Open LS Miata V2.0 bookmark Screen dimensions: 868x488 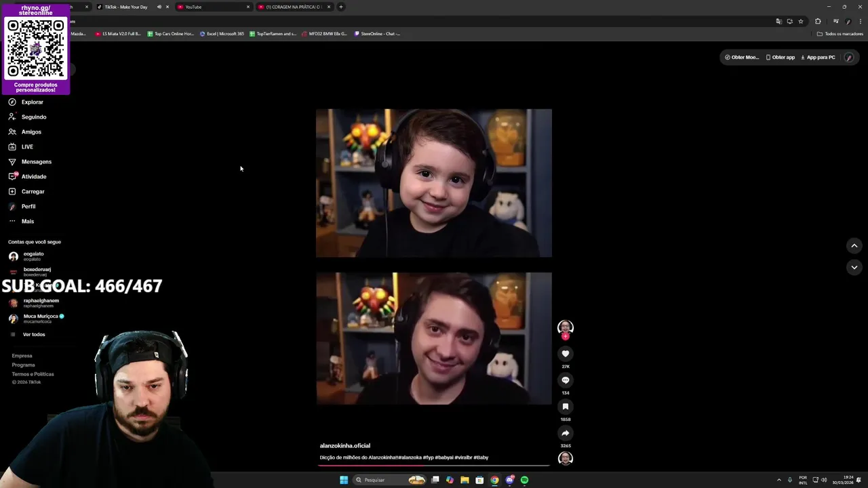tap(118, 34)
